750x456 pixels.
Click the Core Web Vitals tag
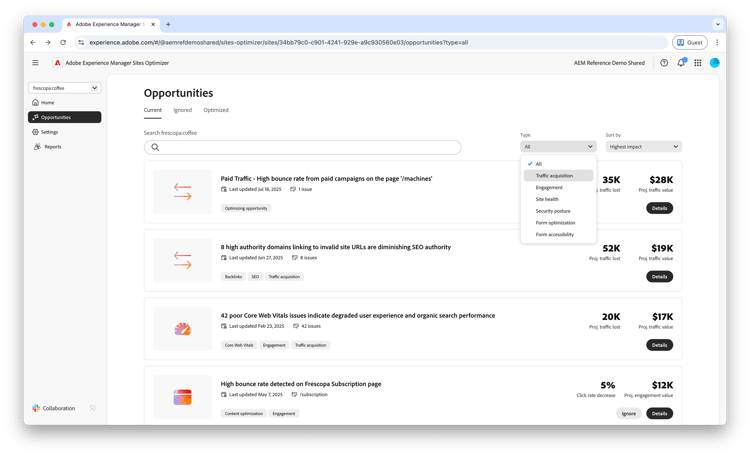tap(239, 345)
